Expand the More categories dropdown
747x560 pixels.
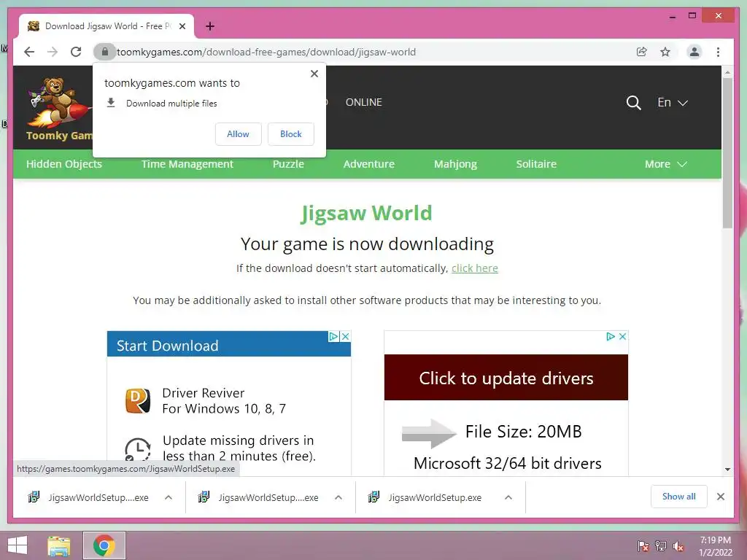click(665, 164)
